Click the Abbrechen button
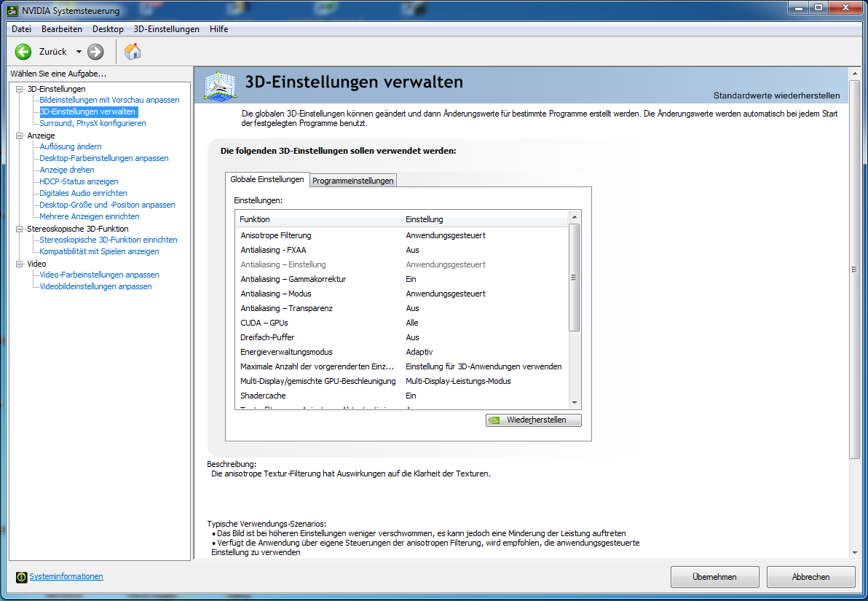The width and height of the screenshot is (868, 601). (x=811, y=577)
